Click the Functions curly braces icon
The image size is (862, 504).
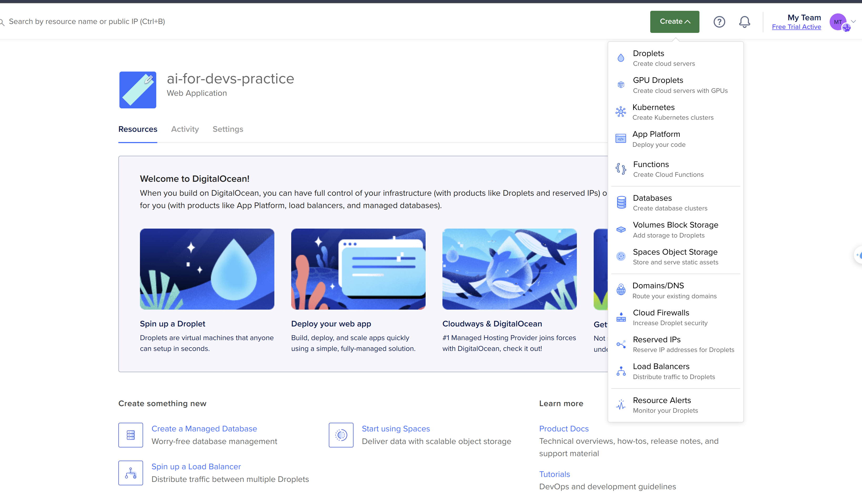click(x=621, y=169)
